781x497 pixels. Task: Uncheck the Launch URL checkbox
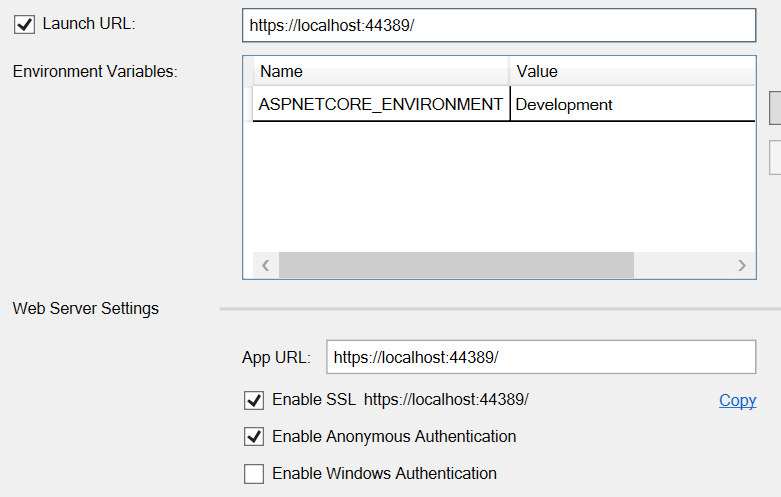(25, 24)
